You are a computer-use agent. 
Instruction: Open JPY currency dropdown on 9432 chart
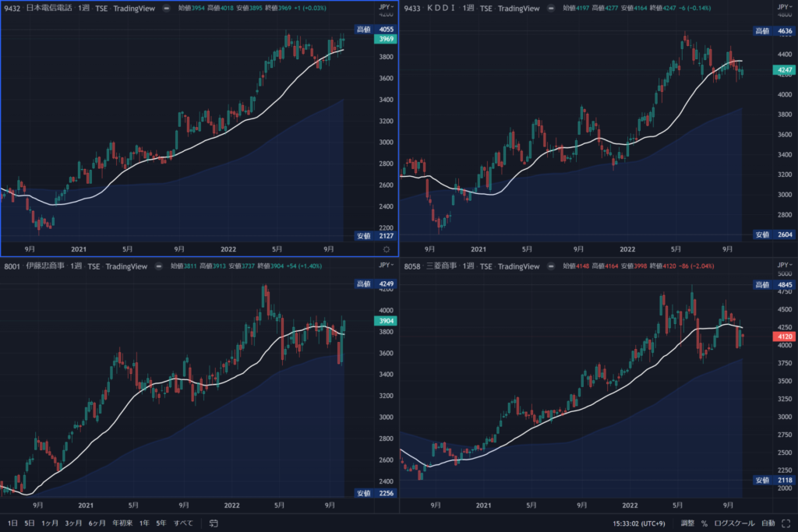coord(387,7)
